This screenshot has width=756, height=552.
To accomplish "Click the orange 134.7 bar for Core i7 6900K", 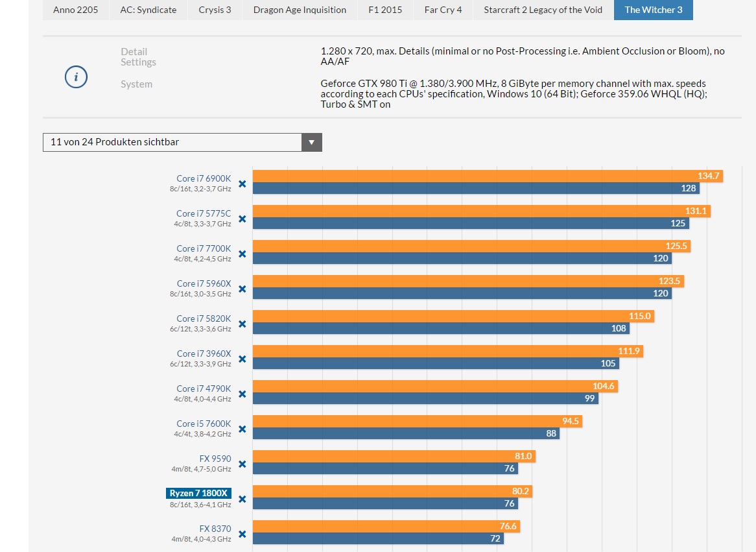I will pyautogui.click(x=486, y=176).
